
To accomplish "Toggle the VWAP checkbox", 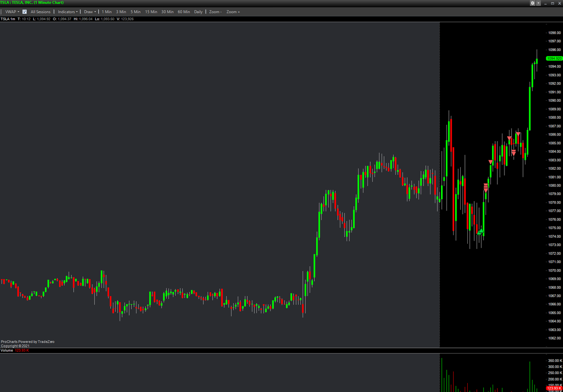I will (x=24, y=12).
